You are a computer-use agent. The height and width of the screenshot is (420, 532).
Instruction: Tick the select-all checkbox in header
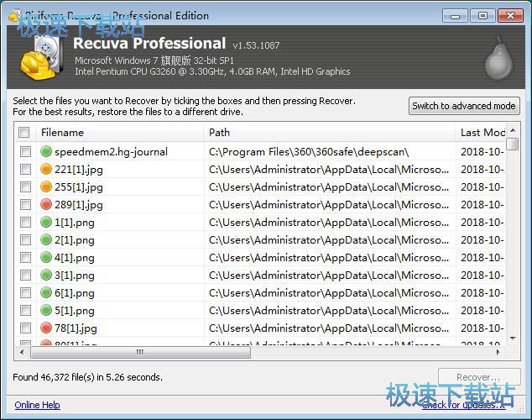[24, 132]
